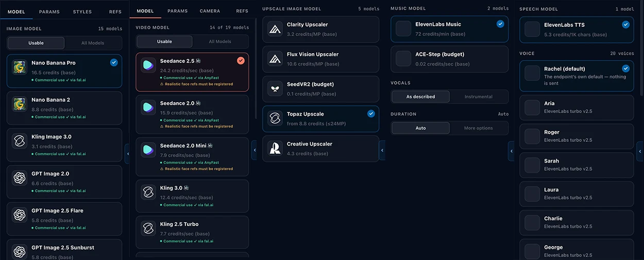The image size is (644, 260).
Task: Click the Roger voice avatar
Action: [x=532, y=136]
